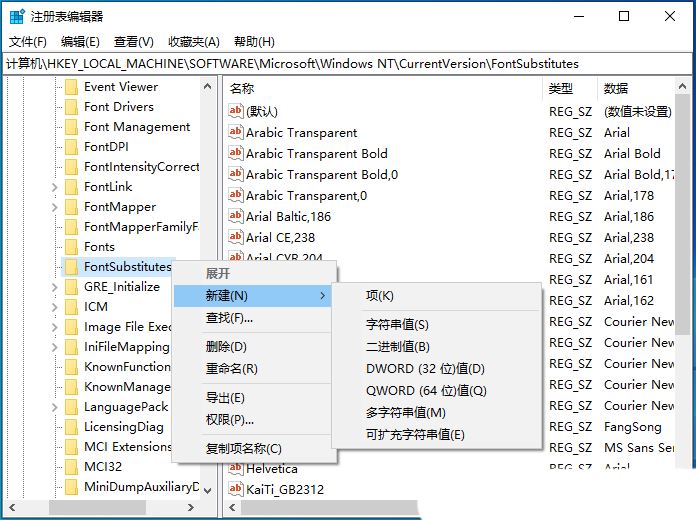
Task: Create new DWORD (32 位)值(D)
Action: (437, 369)
